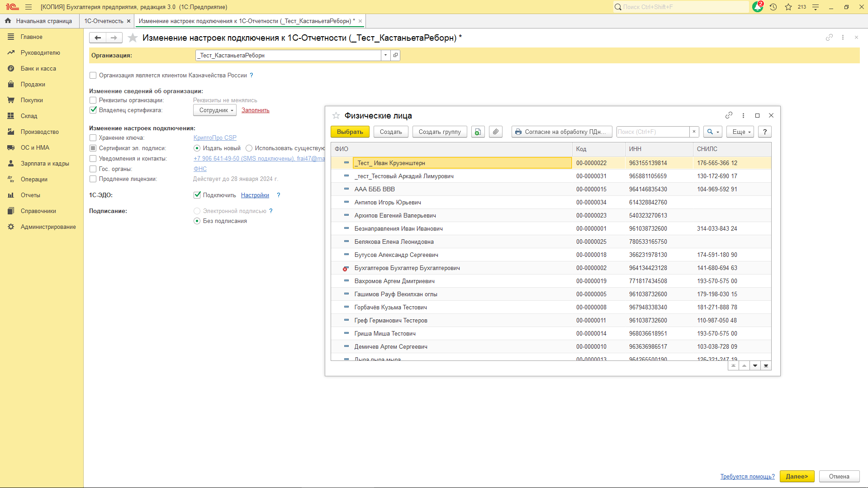This screenshot has width=868, height=488.
Task: Open Требуется помощь link
Action: [748, 476]
